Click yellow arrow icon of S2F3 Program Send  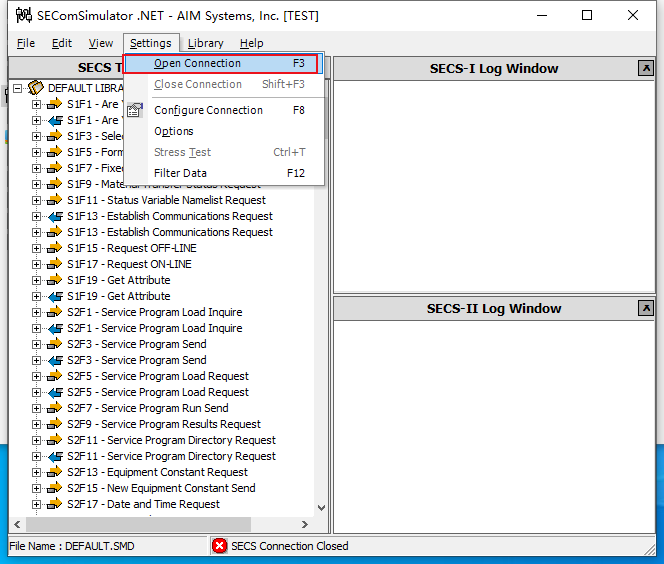point(55,344)
